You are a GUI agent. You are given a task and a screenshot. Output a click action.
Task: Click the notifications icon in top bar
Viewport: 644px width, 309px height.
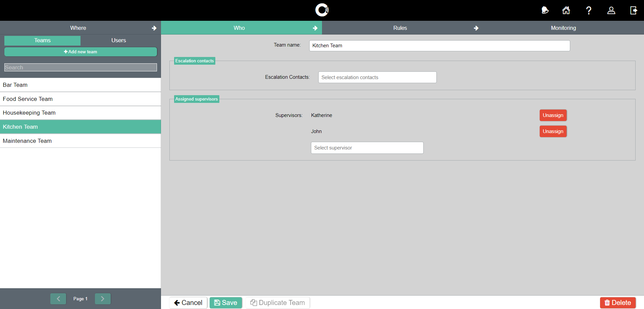point(545,10)
